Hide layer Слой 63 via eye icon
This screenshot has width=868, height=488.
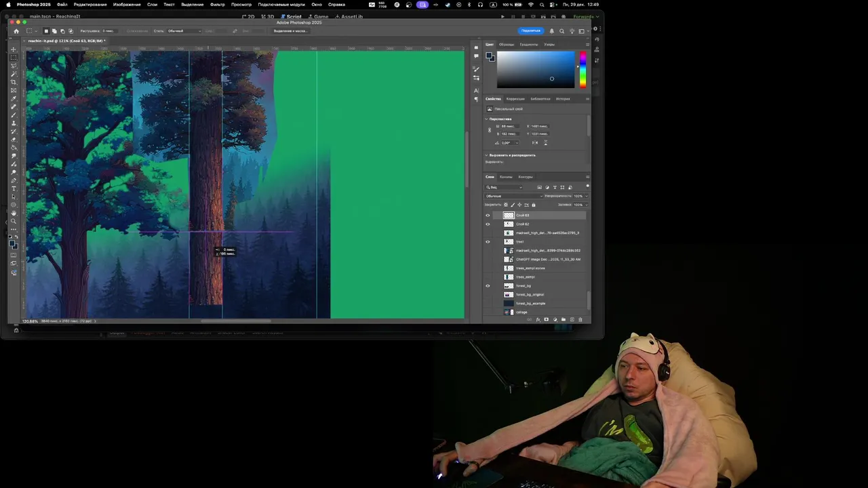[x=488, y=216]
